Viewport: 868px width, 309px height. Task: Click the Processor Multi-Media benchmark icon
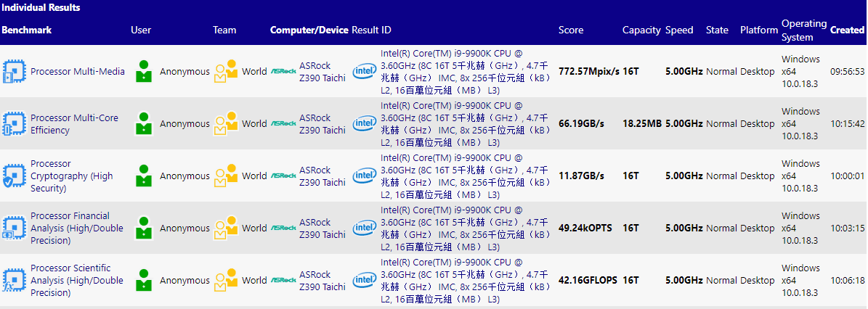click(x=14, y=71)
